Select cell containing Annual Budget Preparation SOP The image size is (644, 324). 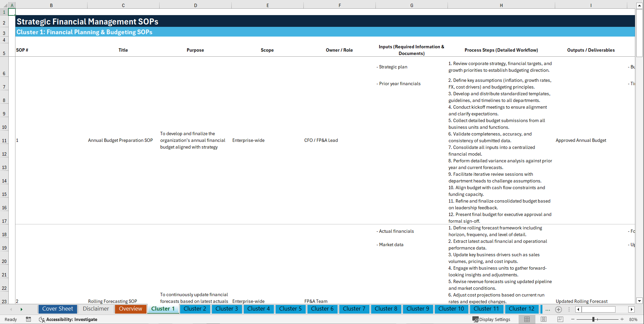tap(120, 140)
